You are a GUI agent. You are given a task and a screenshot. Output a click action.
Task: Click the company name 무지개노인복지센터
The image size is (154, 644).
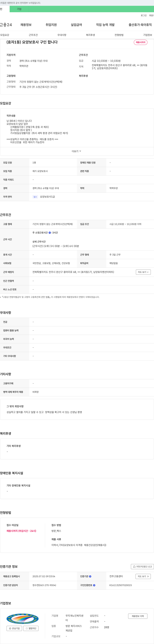(74, 618)
